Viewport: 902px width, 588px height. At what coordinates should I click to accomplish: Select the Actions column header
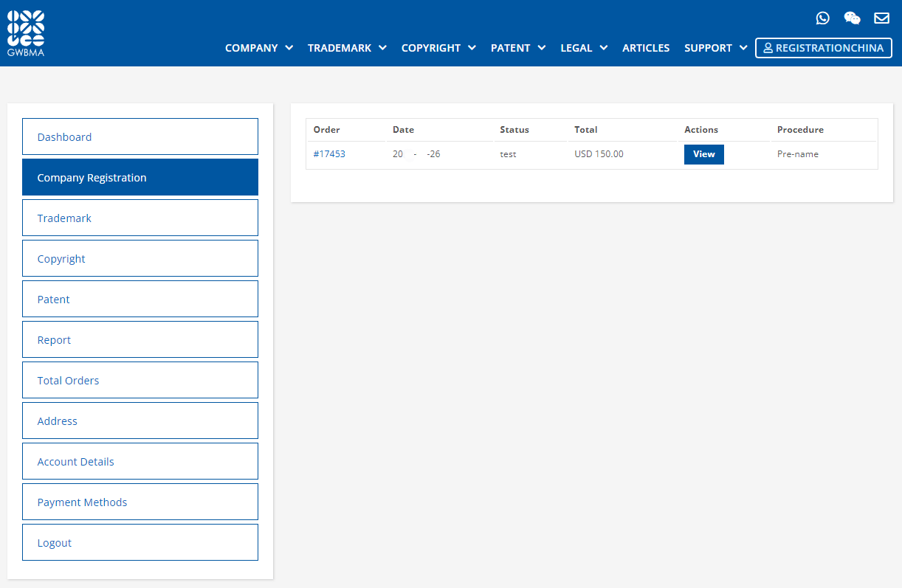pos(701,130)
